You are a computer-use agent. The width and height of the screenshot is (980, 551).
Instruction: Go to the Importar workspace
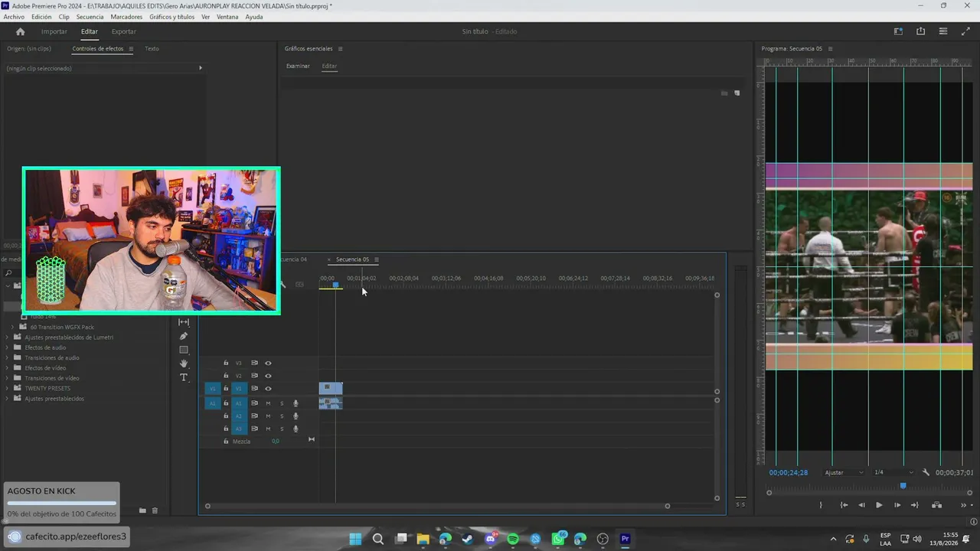(54, 31)
